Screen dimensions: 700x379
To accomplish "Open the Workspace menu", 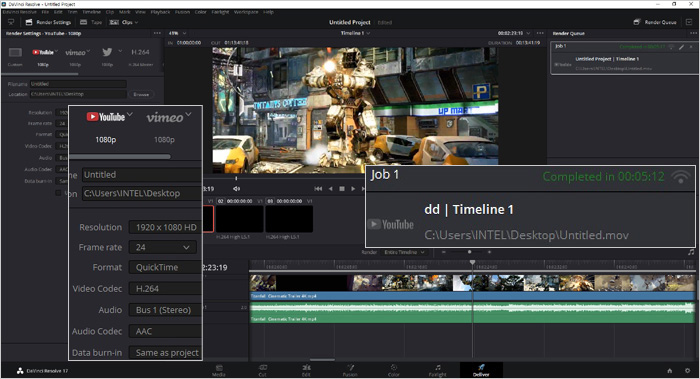I will [246, 12].
